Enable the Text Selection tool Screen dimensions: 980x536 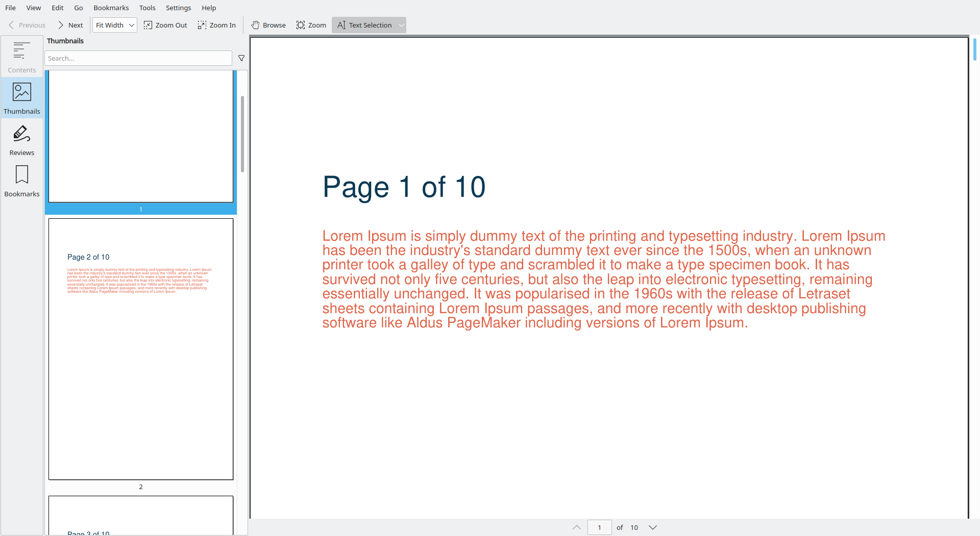(364, 25)
